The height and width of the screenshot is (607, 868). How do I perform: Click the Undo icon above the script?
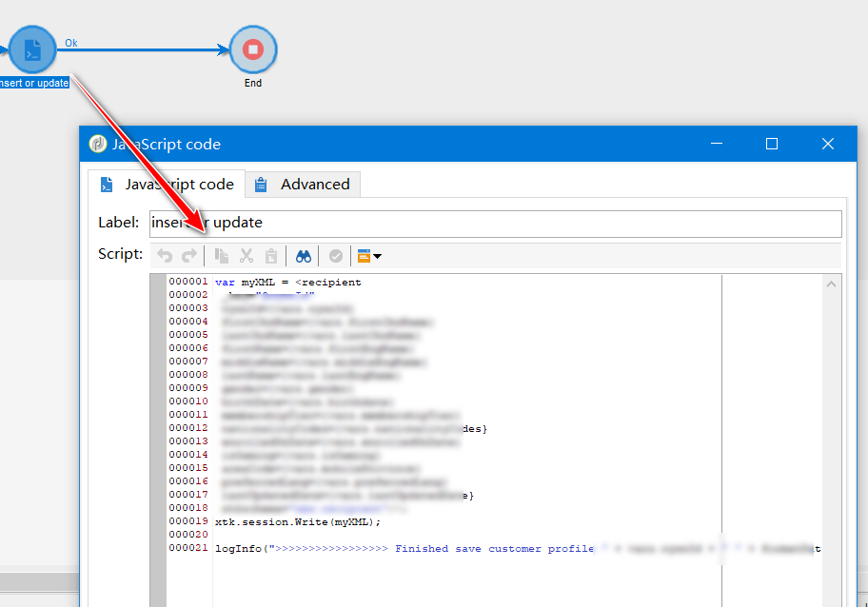[165, 255]
